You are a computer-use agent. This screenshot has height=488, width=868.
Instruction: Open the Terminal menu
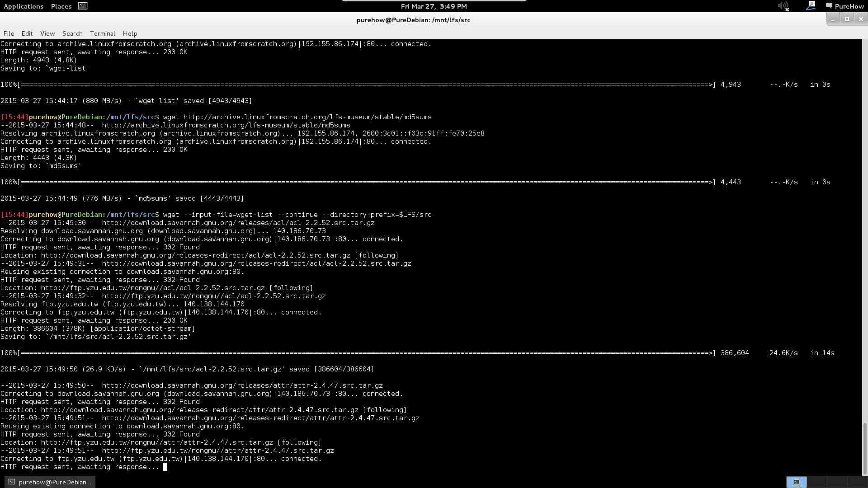click(103, 33)
